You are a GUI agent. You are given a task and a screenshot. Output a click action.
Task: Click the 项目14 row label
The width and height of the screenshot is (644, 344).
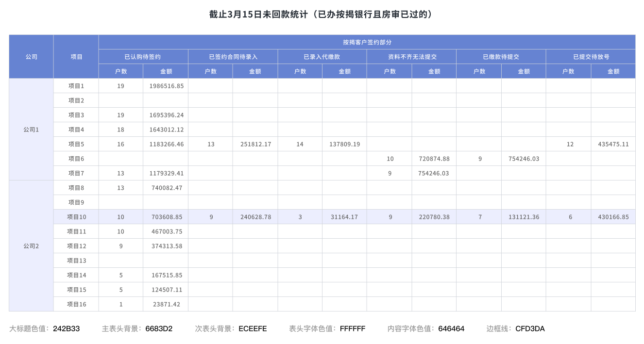[x=76, y=275]
